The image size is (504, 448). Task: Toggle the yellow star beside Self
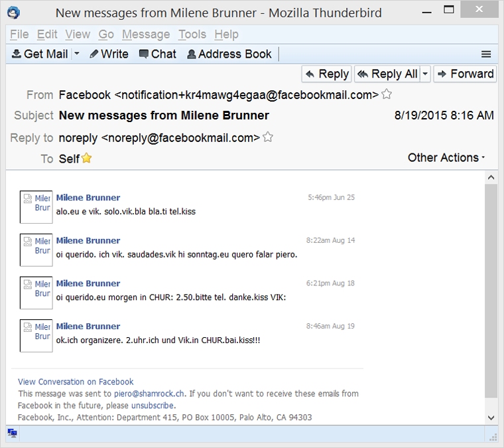pyautogui.click(x=86, y=159)
